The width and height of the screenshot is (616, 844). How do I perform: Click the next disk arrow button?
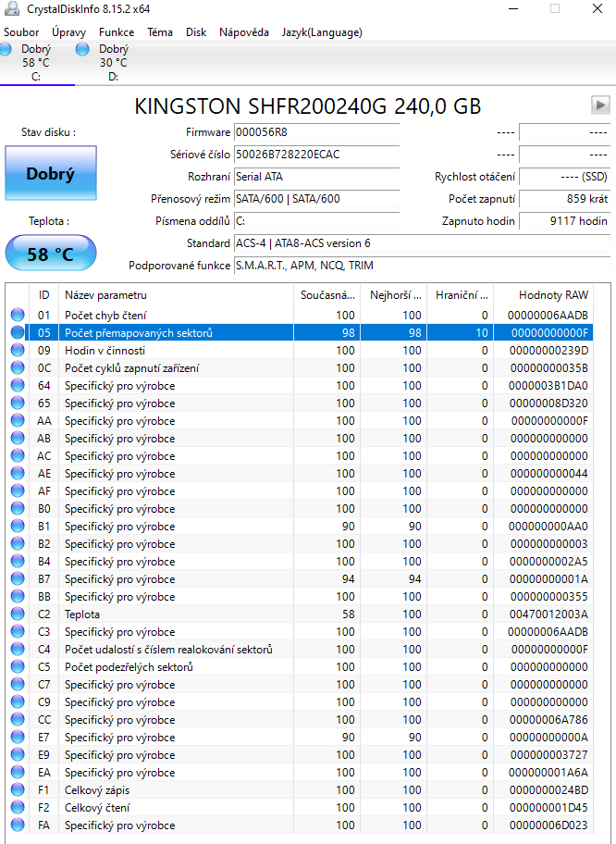(x=600, y=105)
